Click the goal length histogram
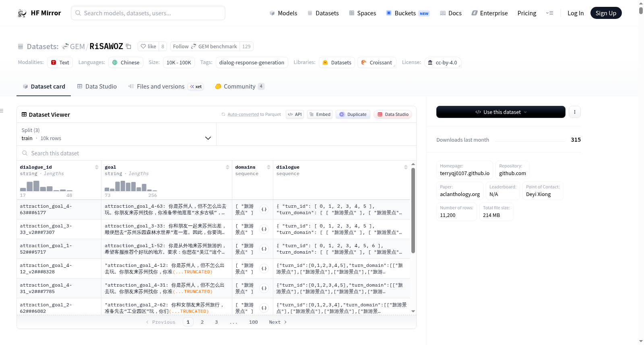Screen dimensions: 644x345 [131, 186]
